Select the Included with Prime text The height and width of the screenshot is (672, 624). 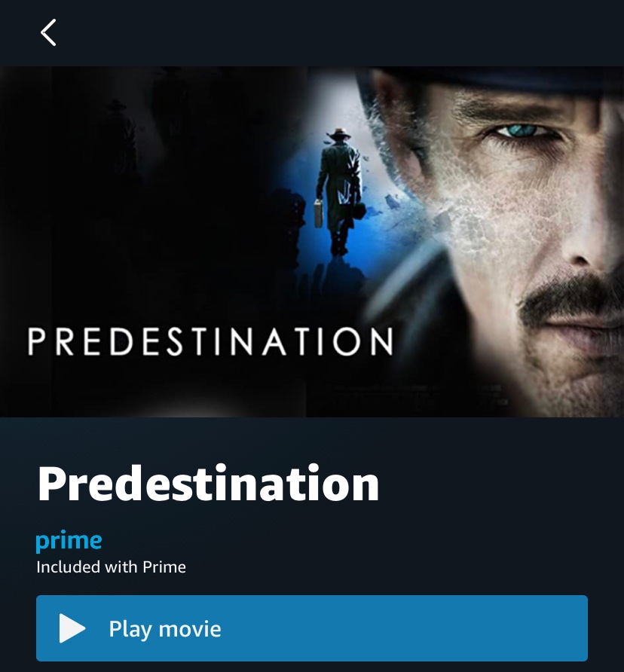click(x=111, y=567)
